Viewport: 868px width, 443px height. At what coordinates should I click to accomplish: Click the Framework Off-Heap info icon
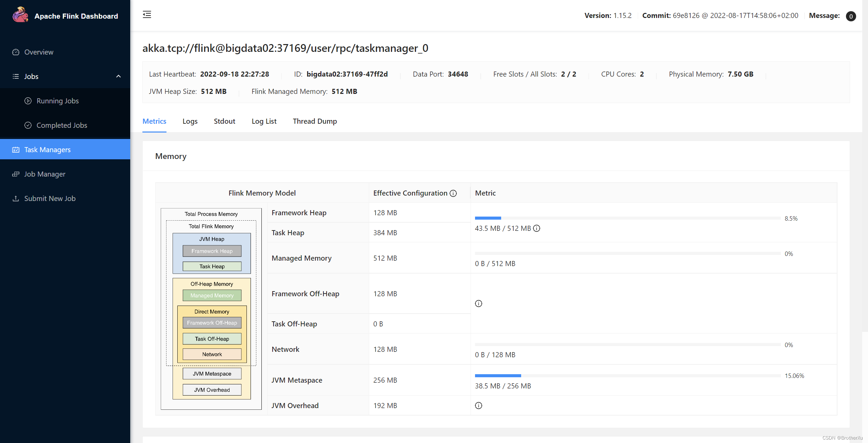click(478, 303)
